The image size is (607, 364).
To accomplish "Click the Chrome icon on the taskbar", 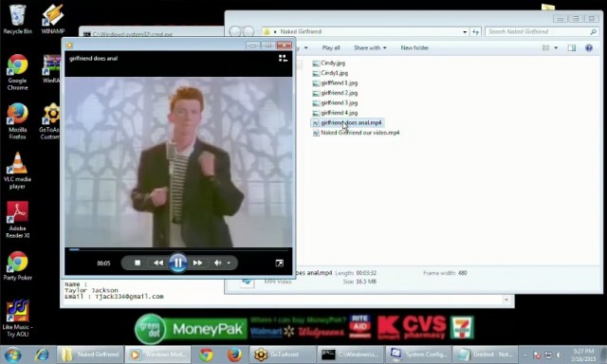I will click(206, 355).
